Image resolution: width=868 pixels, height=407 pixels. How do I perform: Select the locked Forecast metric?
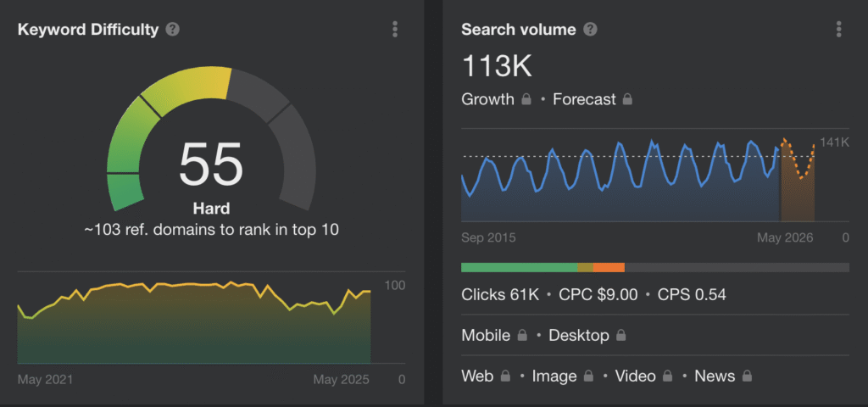click(584, 100)
